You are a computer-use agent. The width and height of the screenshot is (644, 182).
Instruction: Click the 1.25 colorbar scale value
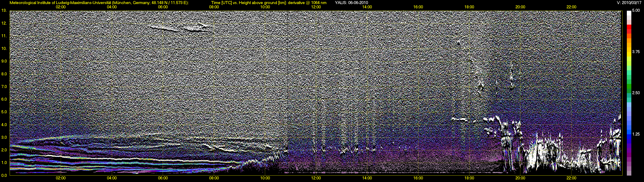(636, 134)
